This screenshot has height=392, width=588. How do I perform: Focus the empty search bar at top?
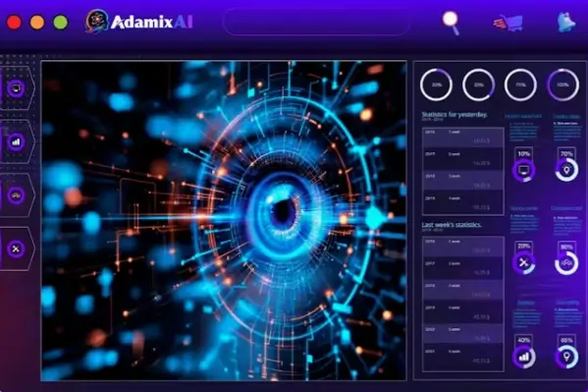(316, 22)
